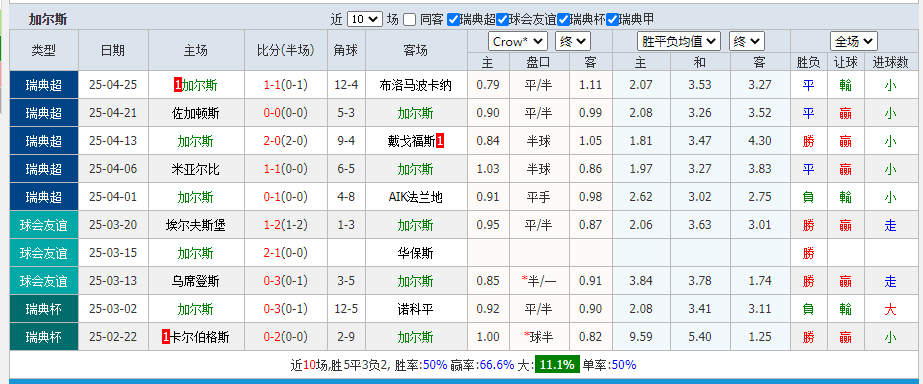Click handicap 平手 in the AIK法兰地 row
This screenshot has width=923, height=384.
click(539, 197)
